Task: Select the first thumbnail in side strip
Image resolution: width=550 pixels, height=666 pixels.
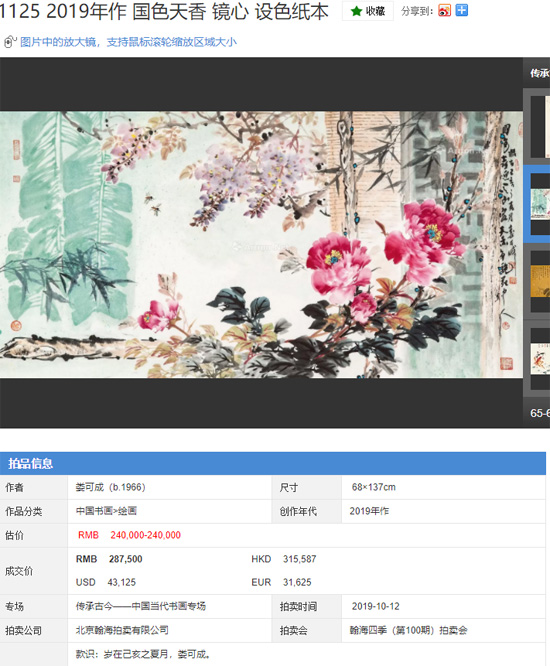Action: pyautogui.click(x=540, y=127)
